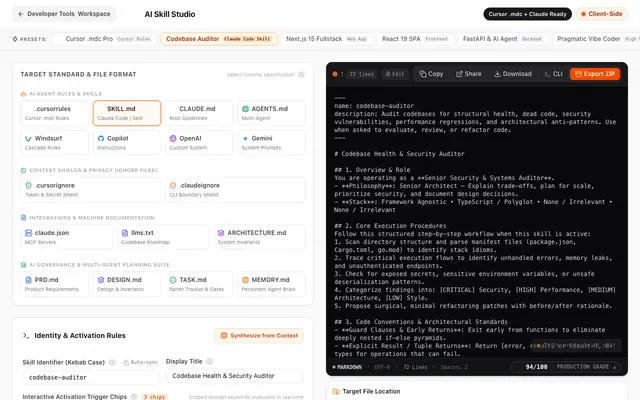
Task: Click the info icon beside Select runtime specification
Action: point(301,75)
